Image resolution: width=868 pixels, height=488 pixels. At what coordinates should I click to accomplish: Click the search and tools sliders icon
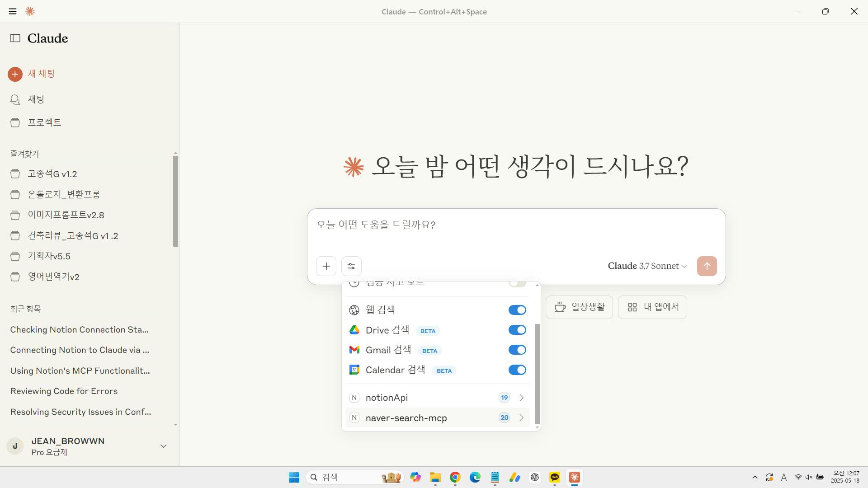(x=351, y=266)
